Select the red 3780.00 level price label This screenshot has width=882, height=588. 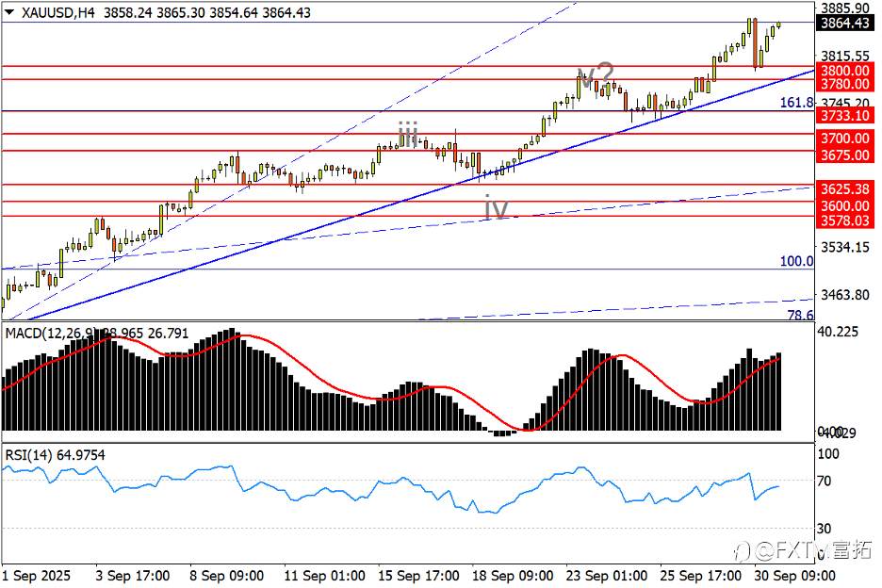(x=845, y=84)
